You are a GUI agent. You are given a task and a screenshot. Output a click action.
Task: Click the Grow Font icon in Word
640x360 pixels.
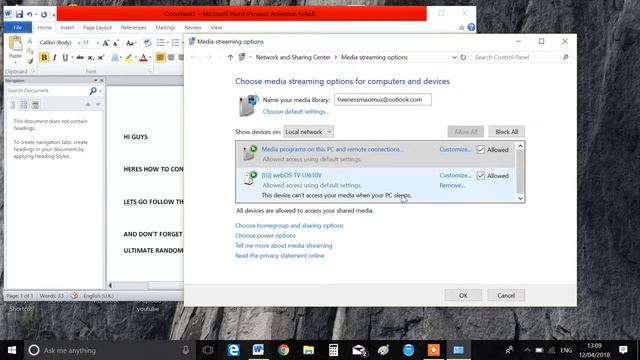106,43
